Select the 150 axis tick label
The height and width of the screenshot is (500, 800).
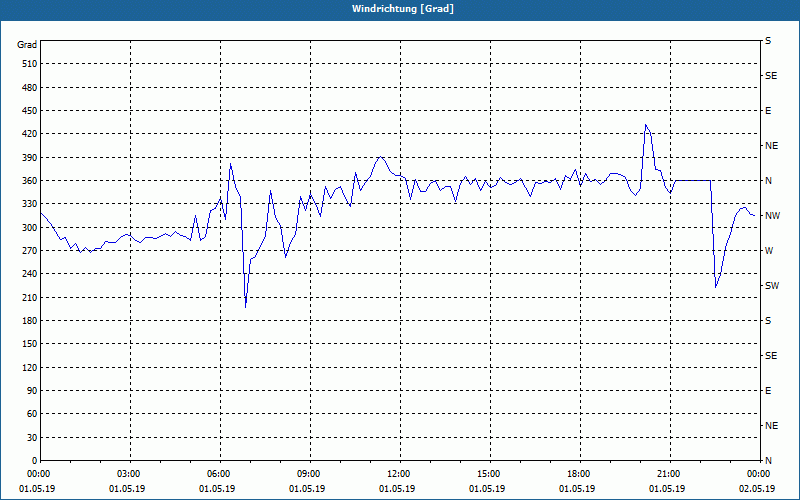click(30, 343)
